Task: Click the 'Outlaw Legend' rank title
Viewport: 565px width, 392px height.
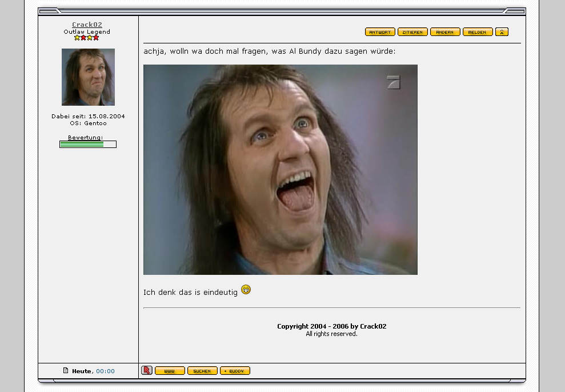Action: click(87, 31)
